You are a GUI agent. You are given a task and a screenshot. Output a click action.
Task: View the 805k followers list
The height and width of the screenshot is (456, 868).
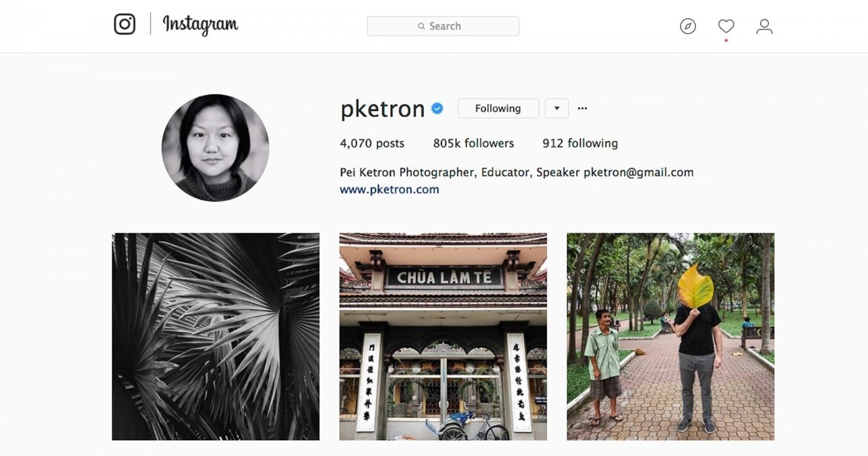473,143
